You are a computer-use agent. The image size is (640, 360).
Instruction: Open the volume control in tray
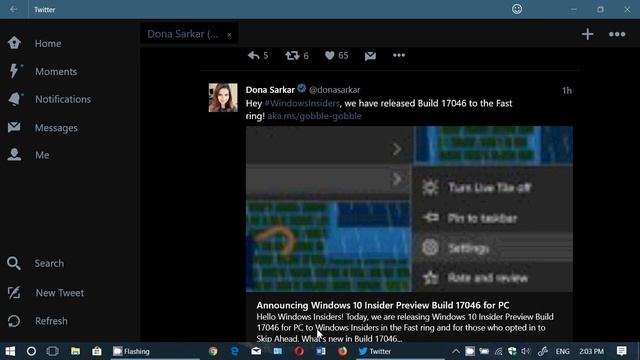[x=526, y=351]
